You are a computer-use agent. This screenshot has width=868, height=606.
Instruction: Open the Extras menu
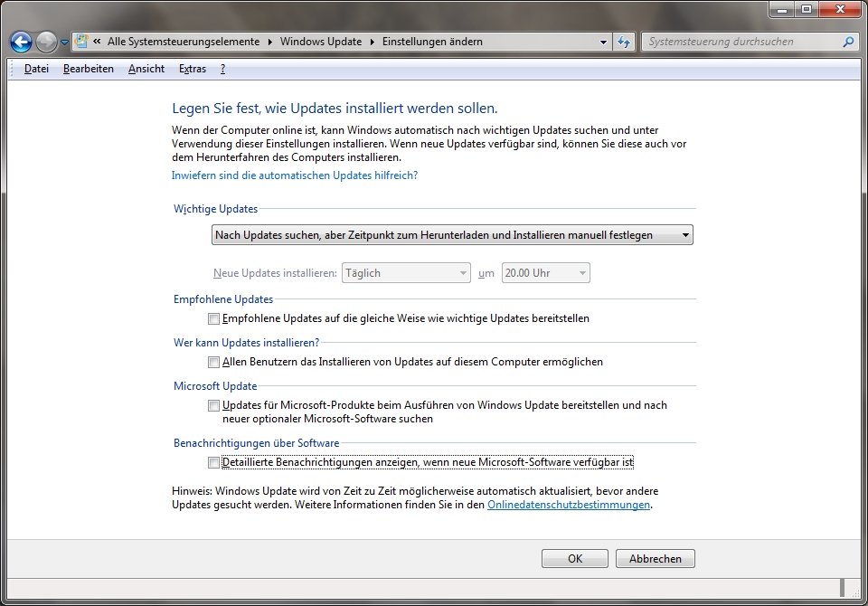[x=192, y=69]
